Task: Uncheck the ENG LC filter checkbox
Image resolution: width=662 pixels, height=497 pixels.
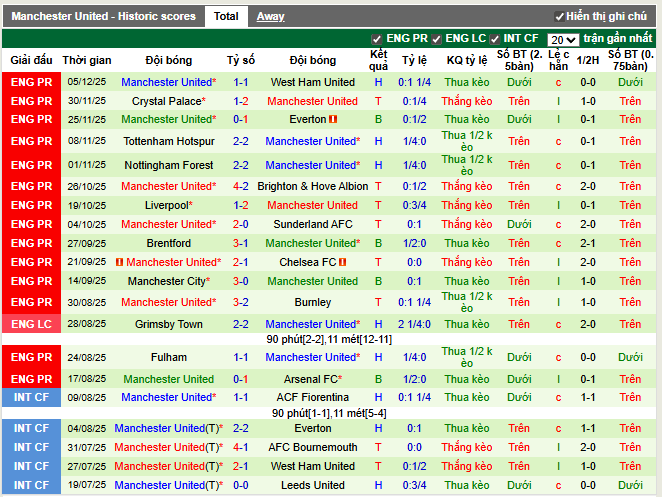Action: click(437, 39)
